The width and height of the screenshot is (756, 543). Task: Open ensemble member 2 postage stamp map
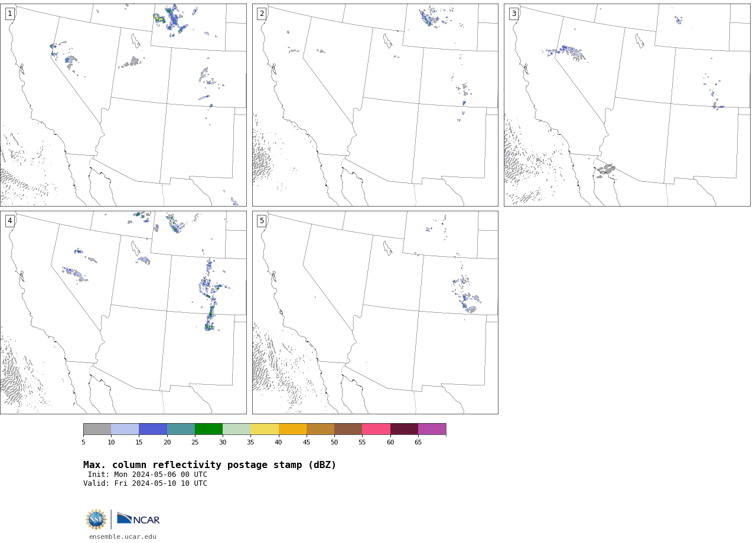(375, 105)
